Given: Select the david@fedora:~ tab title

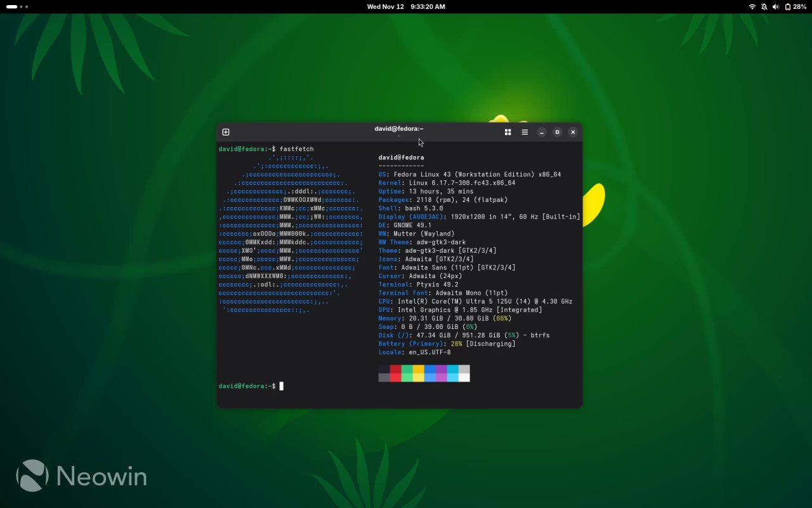Looking at the screenshot, I should coord(398,128).
